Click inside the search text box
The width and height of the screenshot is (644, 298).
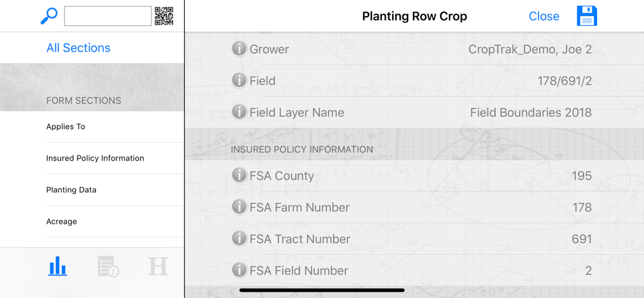pyautogui.click(x=108, y=16)
